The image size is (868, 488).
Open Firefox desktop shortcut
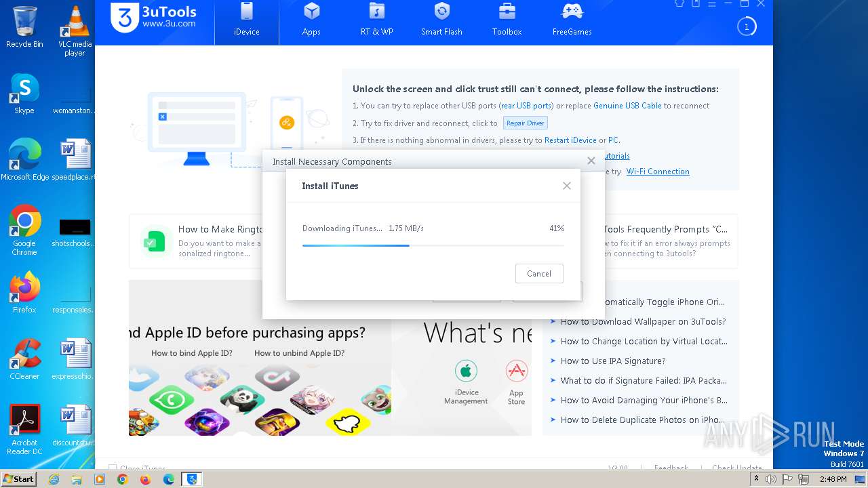point(24,293)
